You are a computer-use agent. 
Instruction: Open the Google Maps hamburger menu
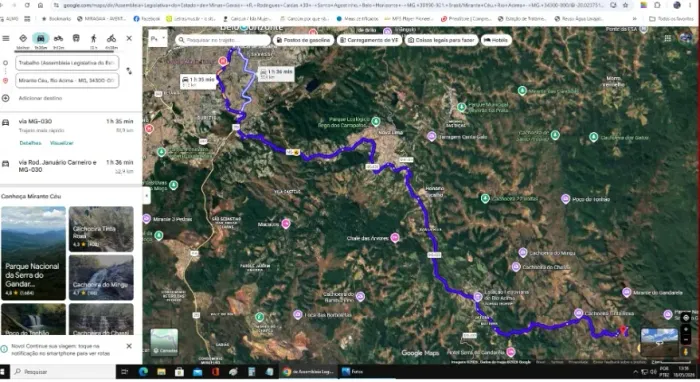[6, 38]
